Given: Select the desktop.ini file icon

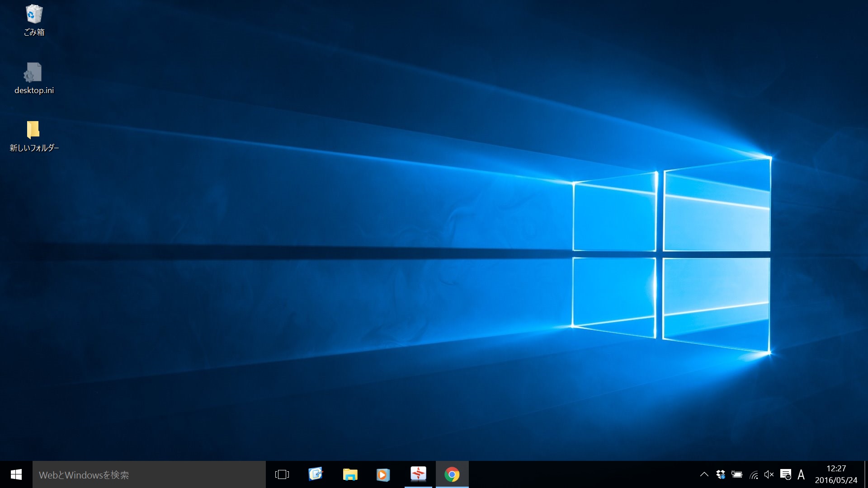Looking at the screenshot, I should (34, 79).
